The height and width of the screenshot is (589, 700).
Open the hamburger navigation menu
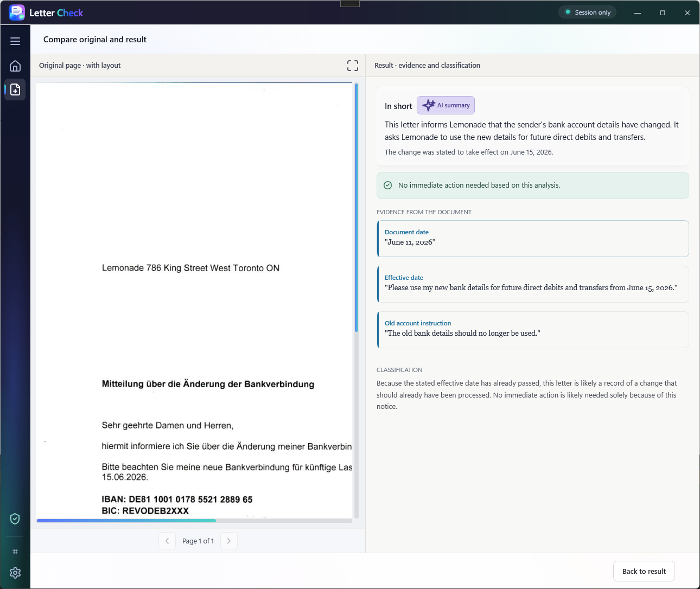tap(15, 41)
